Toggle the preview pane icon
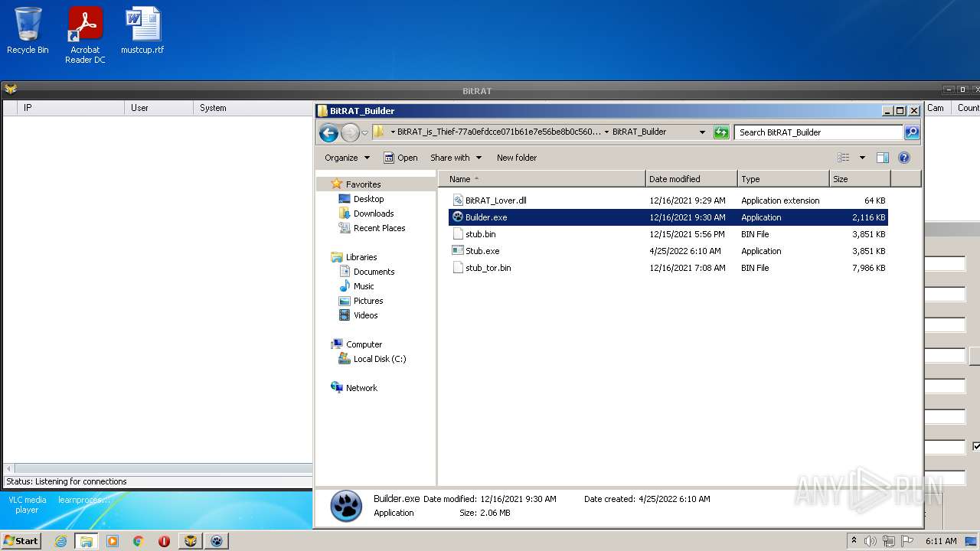The height and width of the screenshot is (551, 980). click(x=882, y=158)
